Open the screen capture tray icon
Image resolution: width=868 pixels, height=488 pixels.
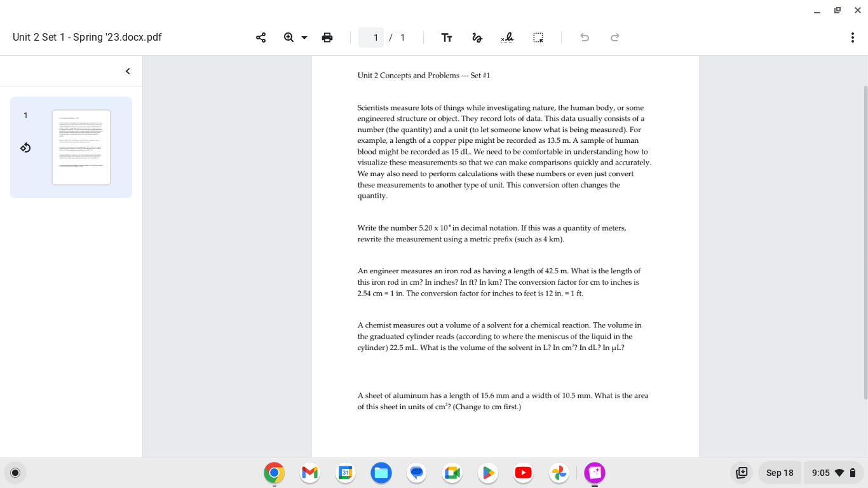(742, 473)
